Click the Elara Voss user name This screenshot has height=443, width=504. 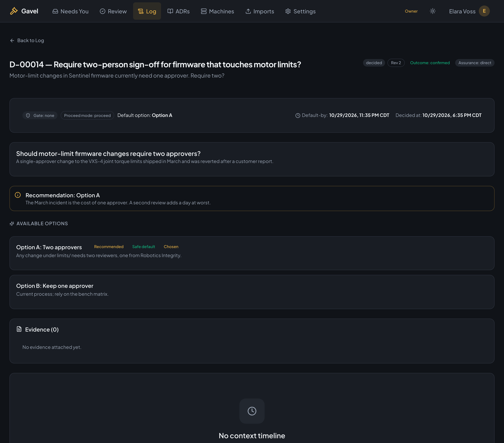pyautogui.click(x=462, y=12)
